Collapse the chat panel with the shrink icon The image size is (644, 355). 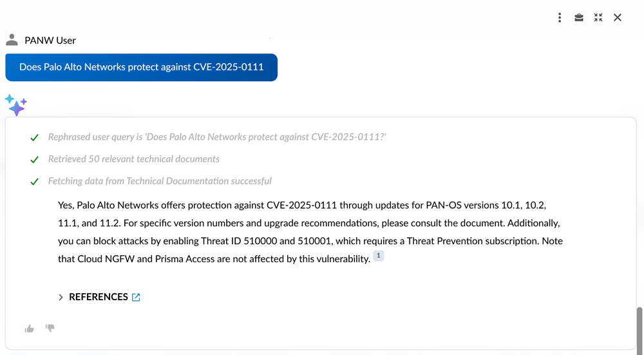[598, 17]
